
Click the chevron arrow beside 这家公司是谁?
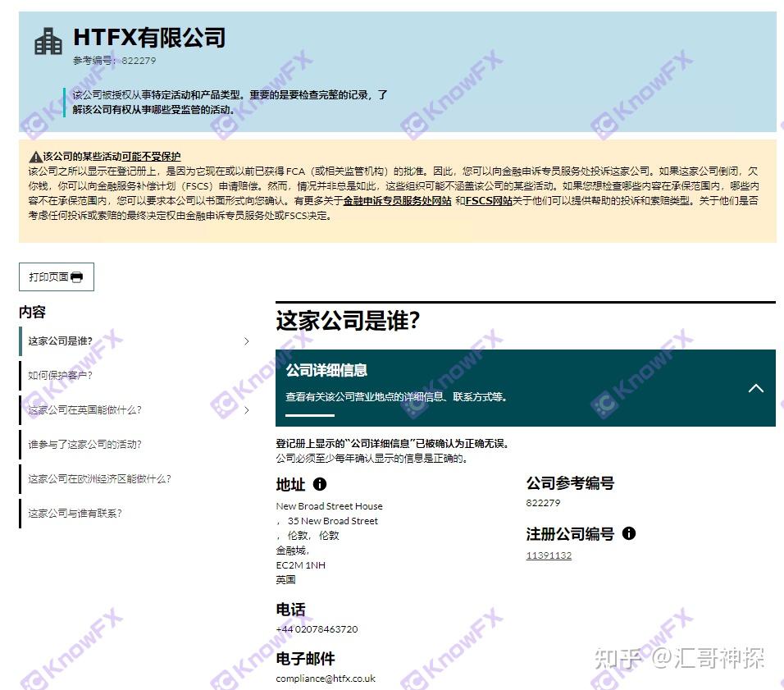click(x=248, y=340)
